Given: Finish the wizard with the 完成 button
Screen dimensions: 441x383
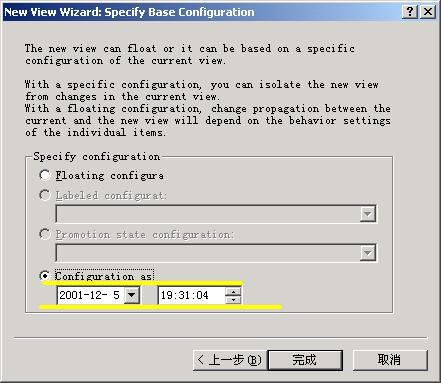Looking at the screenshot, I should tap(305, 360).
